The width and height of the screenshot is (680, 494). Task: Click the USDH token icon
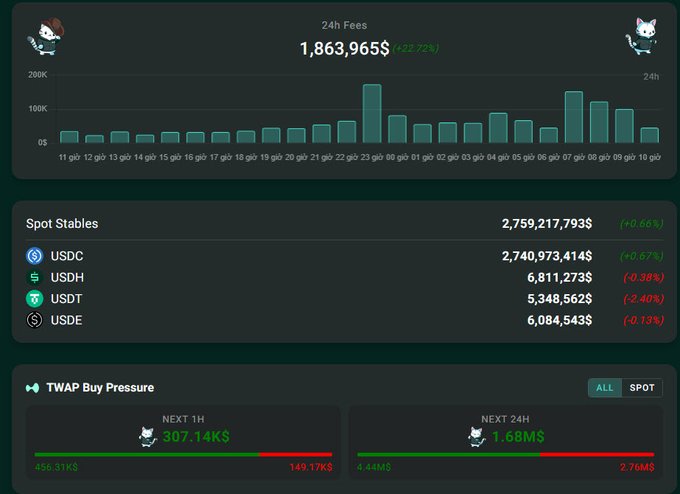(x=34, y=277)
